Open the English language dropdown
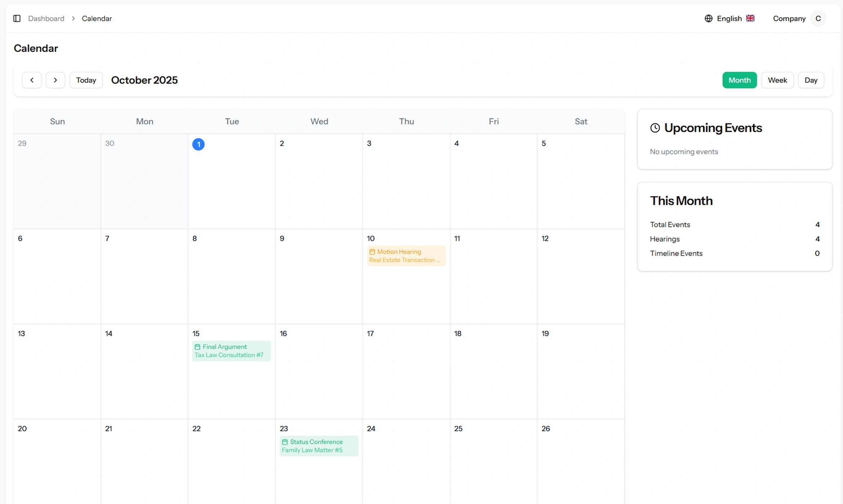The height and width of the screenshot is (504, 843). [x=729, y=18]
